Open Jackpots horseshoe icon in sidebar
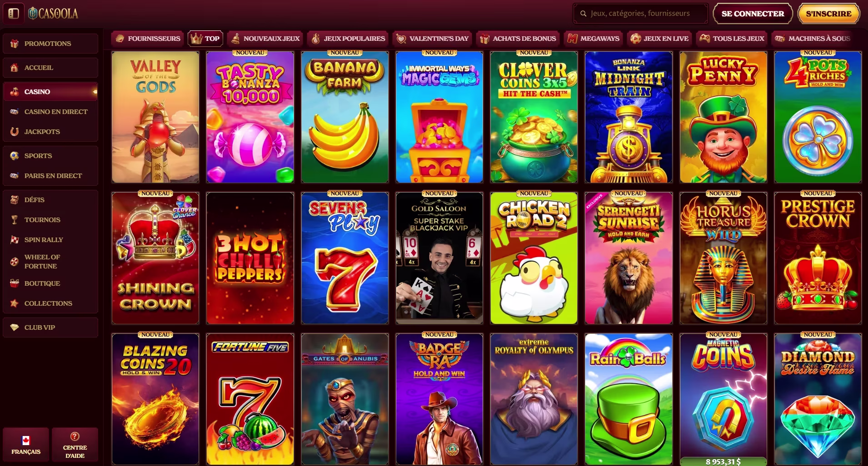868x466 pixels. (x=15, y=132)
